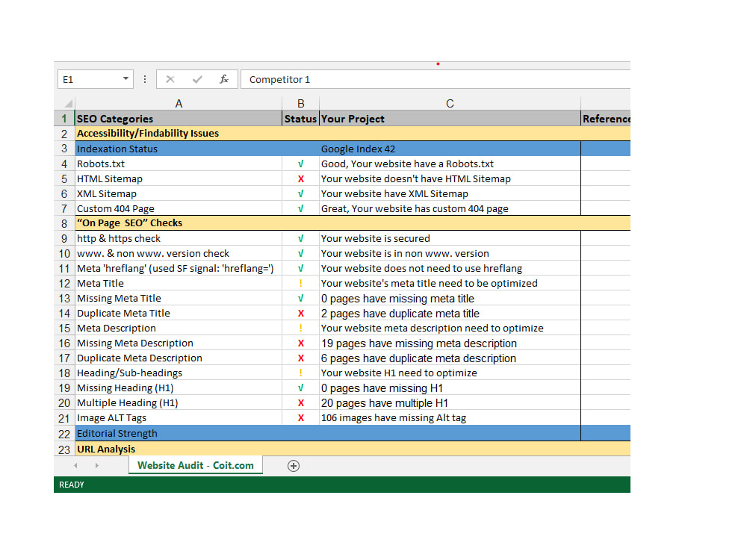
Task: Click the URL Analysis cell
Action: pyautogui.click(x=179, y=449)
